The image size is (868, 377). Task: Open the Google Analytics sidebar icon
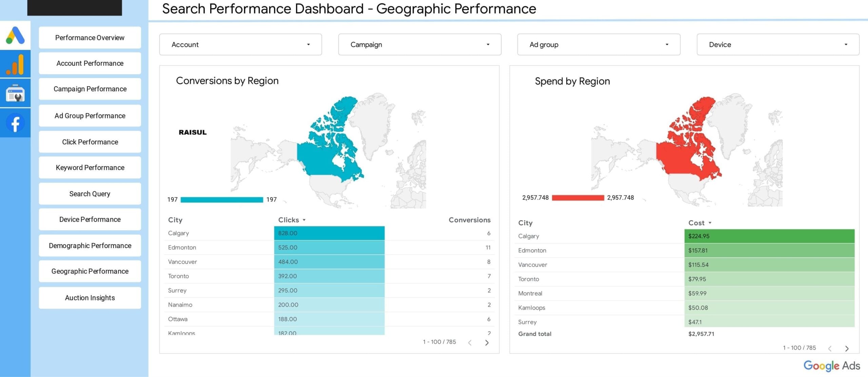[15, 64]
